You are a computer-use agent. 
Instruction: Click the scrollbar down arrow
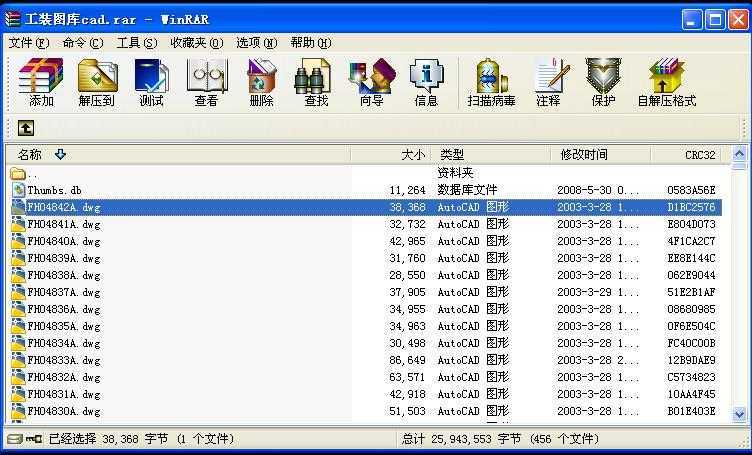click(739, 413)
